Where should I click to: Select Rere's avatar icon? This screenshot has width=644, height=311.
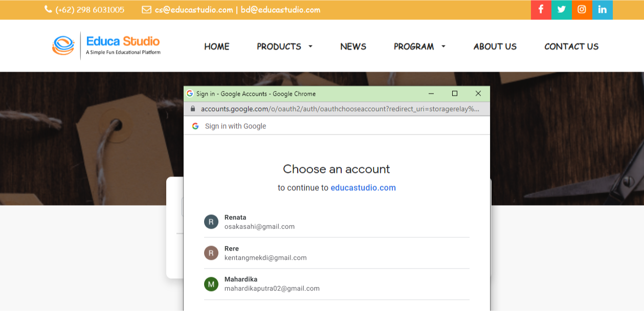pos(211,253)
